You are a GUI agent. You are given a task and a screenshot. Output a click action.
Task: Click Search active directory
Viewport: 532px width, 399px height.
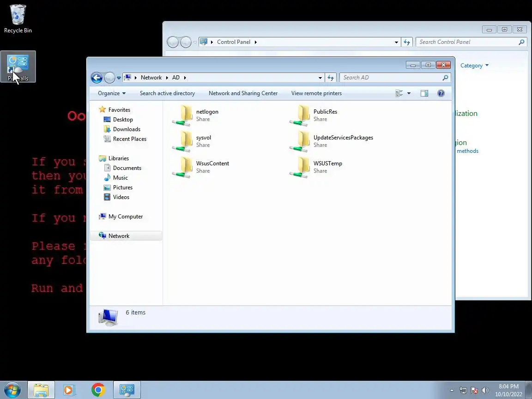click(x=167, y=93)
